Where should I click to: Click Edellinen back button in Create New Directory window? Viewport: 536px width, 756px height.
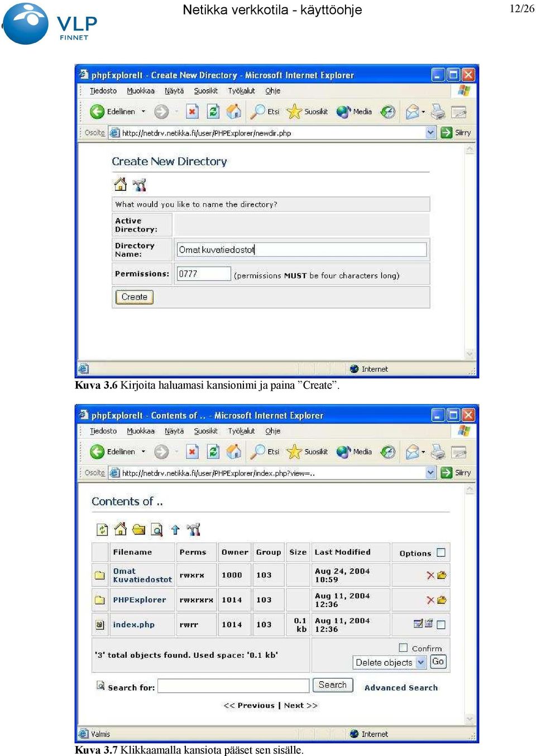point(113,112)
